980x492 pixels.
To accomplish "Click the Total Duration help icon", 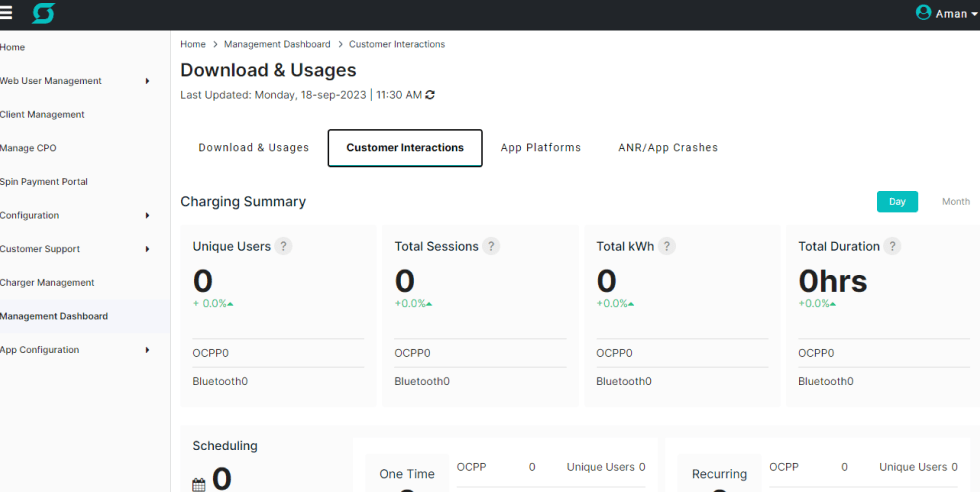I will (892, 246).
